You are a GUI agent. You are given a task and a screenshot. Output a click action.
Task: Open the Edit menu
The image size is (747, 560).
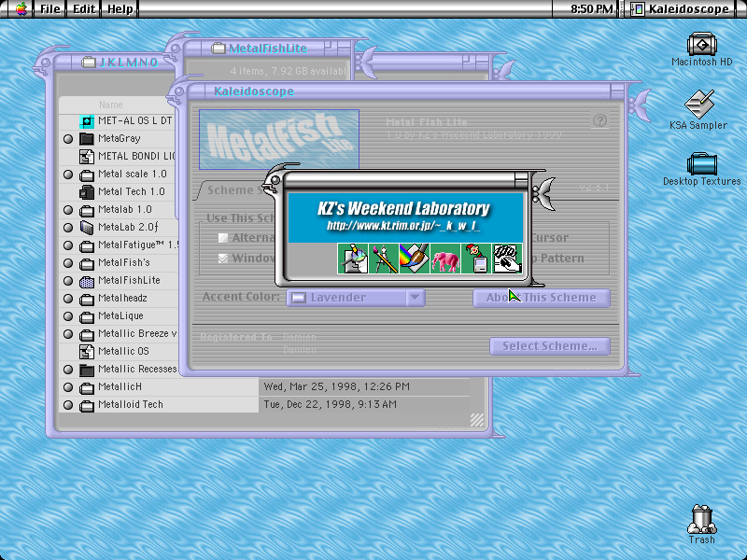84,8
